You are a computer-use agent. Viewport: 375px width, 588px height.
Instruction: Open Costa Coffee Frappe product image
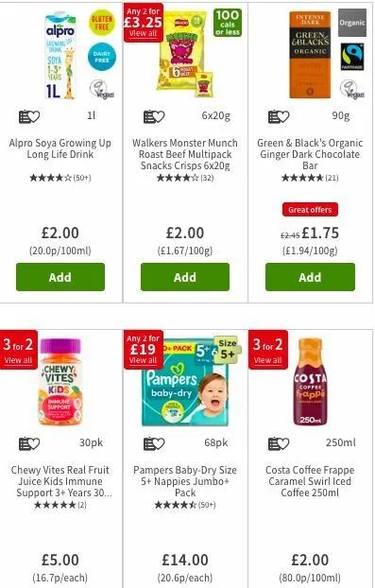point(310,382)
